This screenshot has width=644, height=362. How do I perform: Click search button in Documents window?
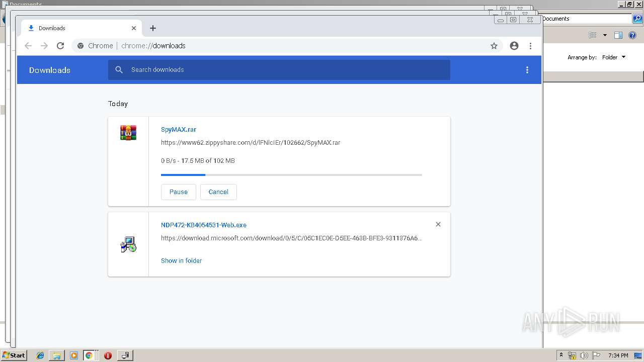[x=637, y=19]
